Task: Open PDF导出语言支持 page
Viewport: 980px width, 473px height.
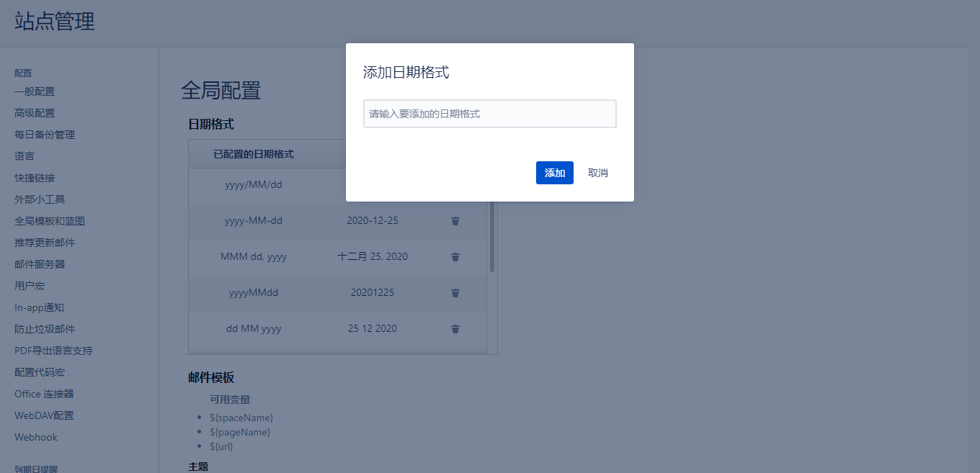Action: pyautogui.click(x=53, y=351)
